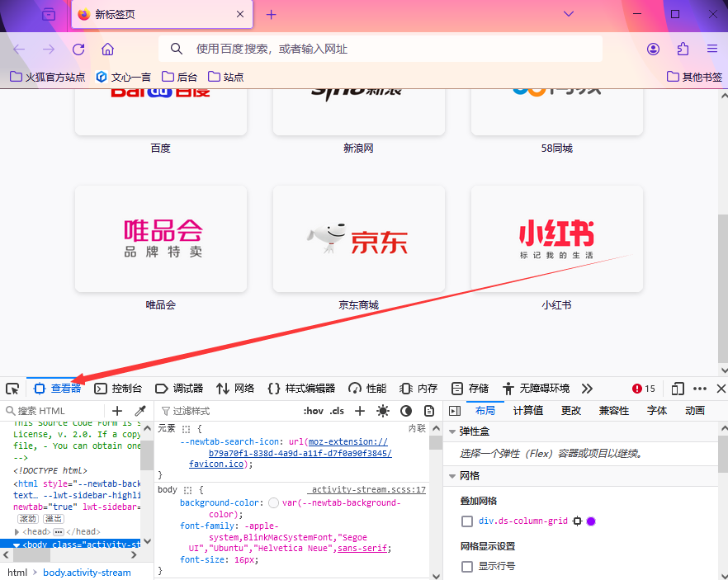Click the 搜索 HTML search field
Viewport: 728px width, 580px height.
pyautogui.click(x=54, y=411)
